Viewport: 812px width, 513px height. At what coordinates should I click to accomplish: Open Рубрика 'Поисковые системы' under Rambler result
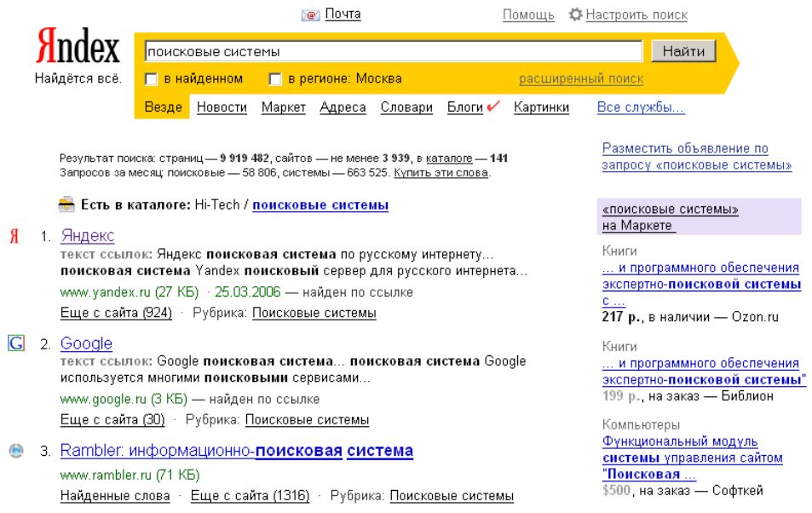(x=452, y=496)
